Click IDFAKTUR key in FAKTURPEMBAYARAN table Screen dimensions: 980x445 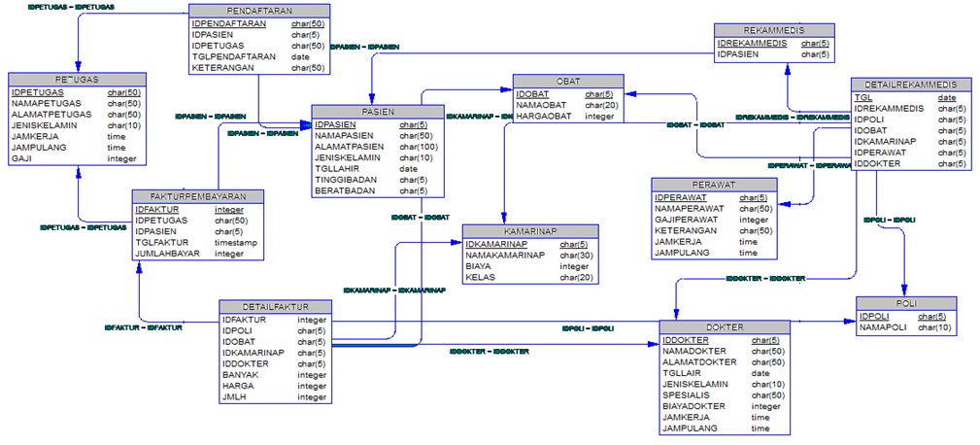tap(157, 209)
